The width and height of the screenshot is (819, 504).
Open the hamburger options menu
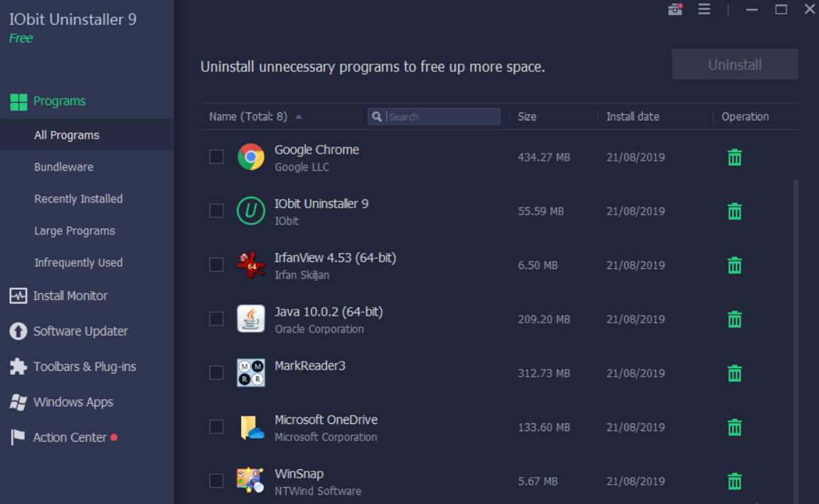pyautogui.click(x=704, y=9)
